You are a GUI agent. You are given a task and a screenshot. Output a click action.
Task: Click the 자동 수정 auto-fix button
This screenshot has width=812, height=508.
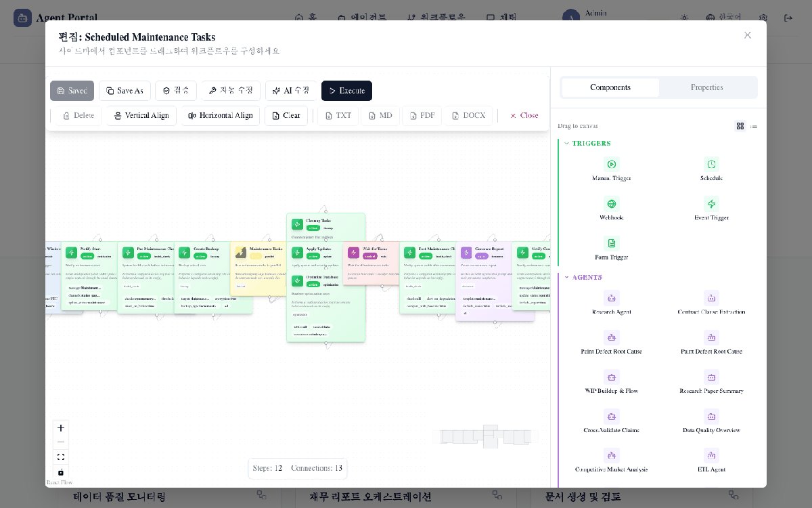(231, 91)
